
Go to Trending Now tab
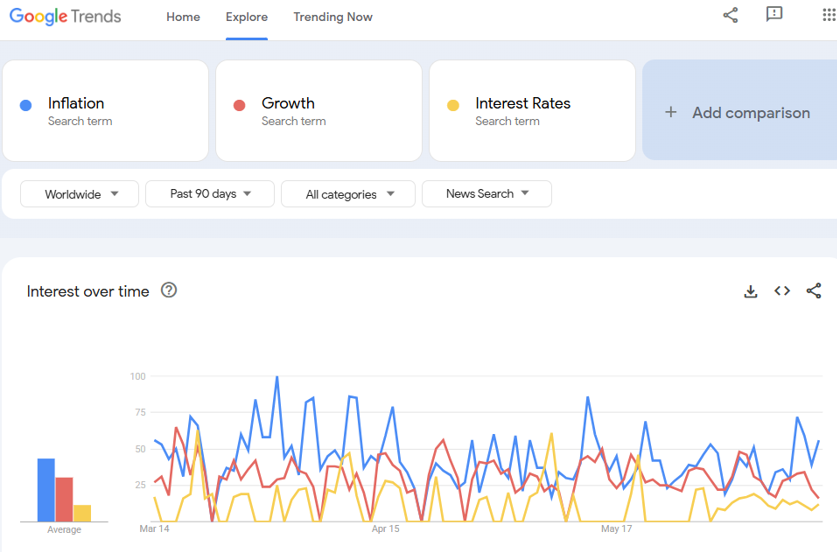[x=333, y=17]
